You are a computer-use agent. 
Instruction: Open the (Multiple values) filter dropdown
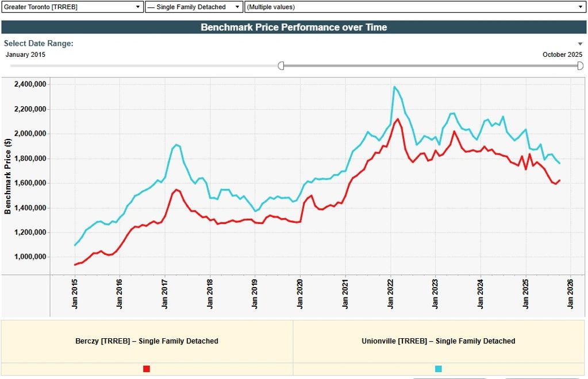tap(581, 6)
